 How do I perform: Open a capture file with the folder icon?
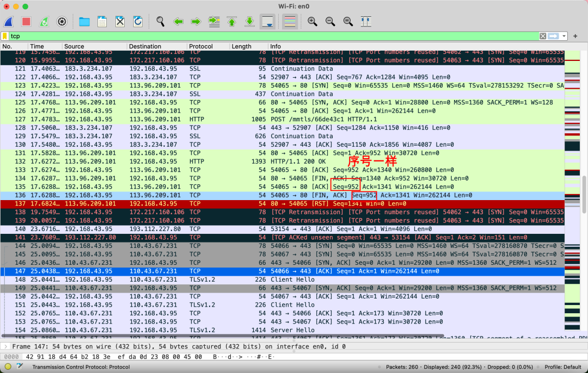pos(84,22)
